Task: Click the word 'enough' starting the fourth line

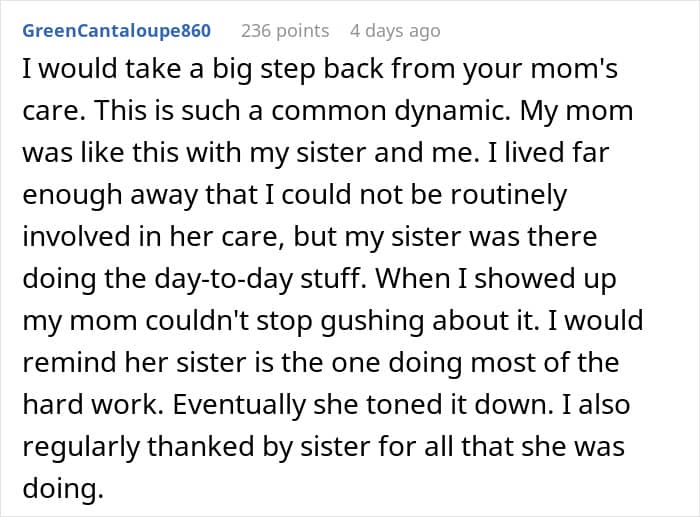Action: tap(68, 194)
